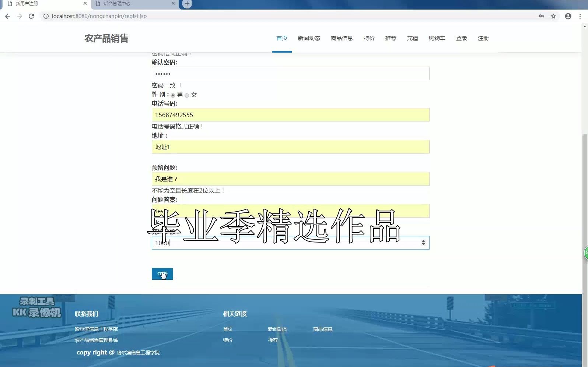The width and height of the screenshot is (588, 367).
Task: Go back using the browser back arrow
Action: (8, 16)
